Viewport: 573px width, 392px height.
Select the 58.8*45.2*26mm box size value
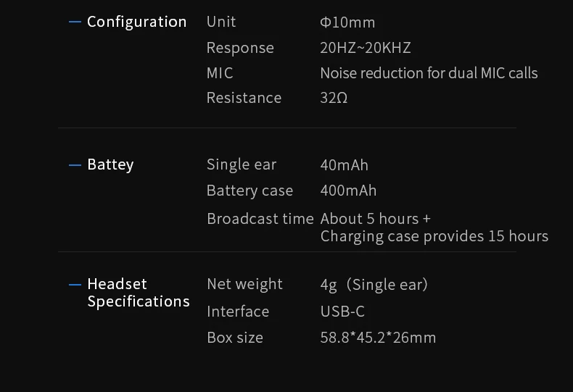coord(378,338)
